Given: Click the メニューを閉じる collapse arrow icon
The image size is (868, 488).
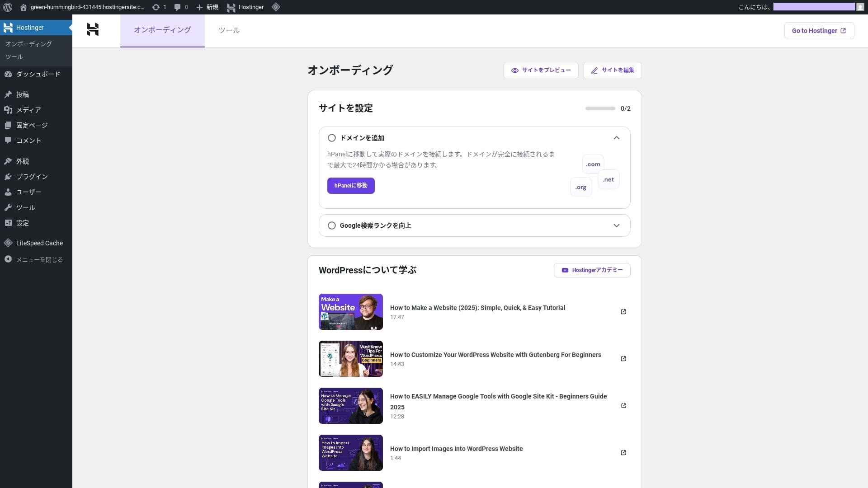Looking at the screenshot, I should pyautogui.click(x=8, y=259).
